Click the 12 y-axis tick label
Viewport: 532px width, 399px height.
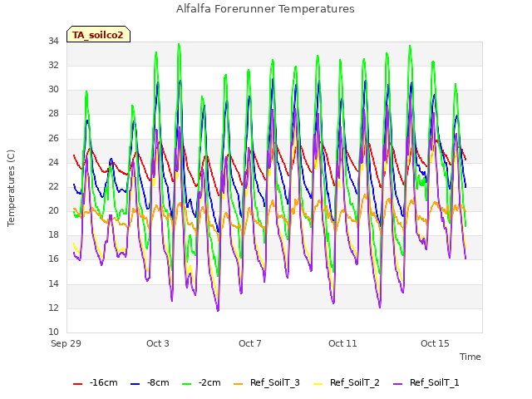[53, 308]
